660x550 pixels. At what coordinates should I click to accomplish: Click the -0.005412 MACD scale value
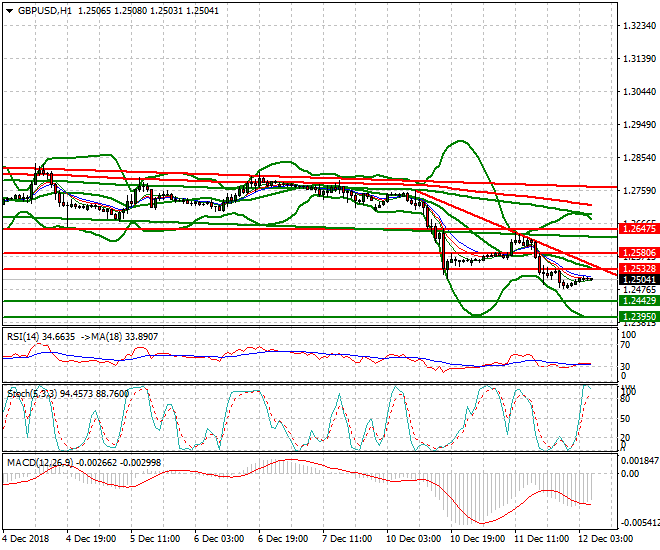pos(637,522)
